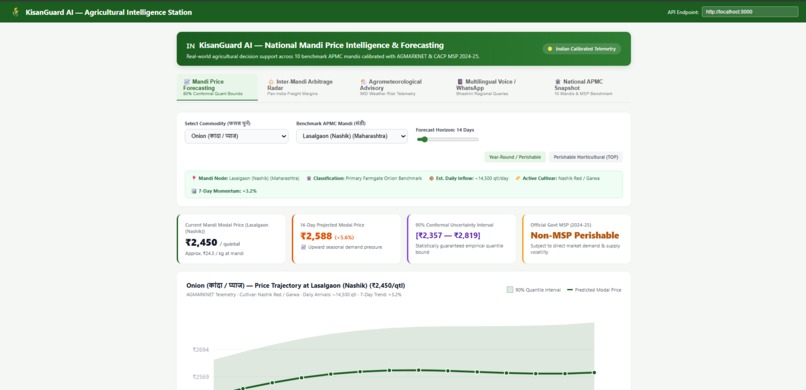Click the icon beside Upward seasonal demand pressure
This screenshot has width=806, height=390.
click(303, 247)
